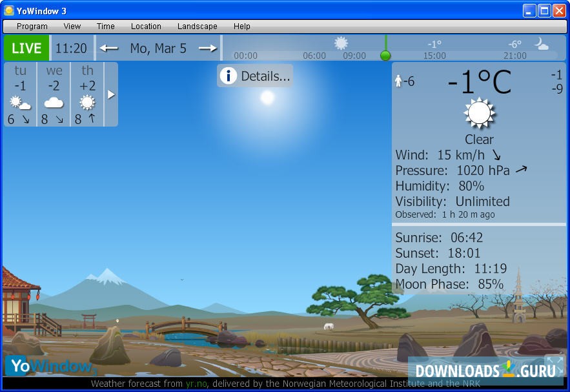Viewport: 570px width, 392px height.
Task: Click Wednesday's cloud weather icon
Action: [54, 103]
